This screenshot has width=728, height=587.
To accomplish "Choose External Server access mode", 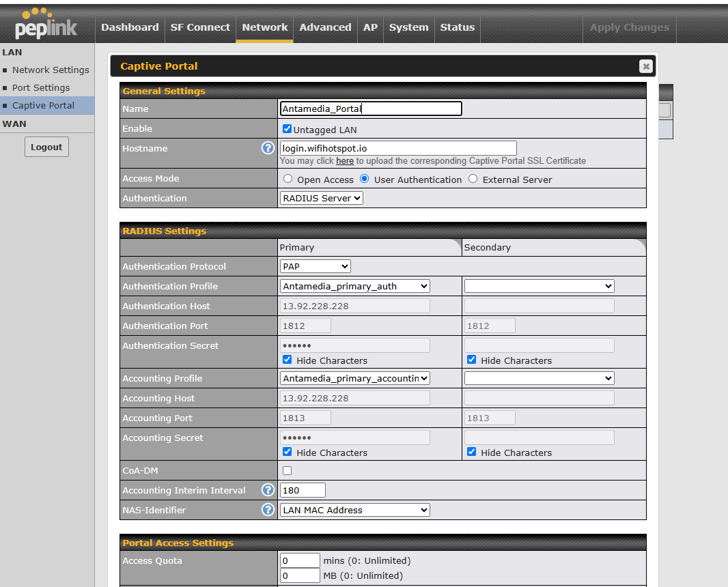I will (x=473, y=180).
